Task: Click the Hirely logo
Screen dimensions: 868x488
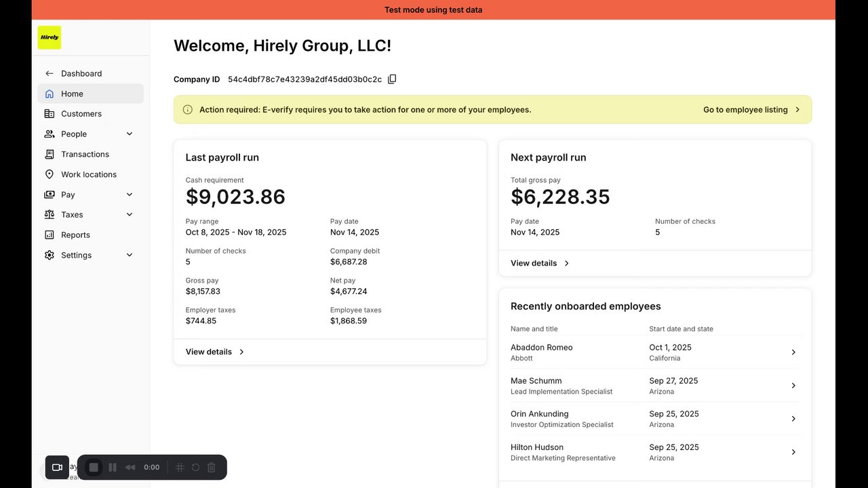Action: pos(50,37)
